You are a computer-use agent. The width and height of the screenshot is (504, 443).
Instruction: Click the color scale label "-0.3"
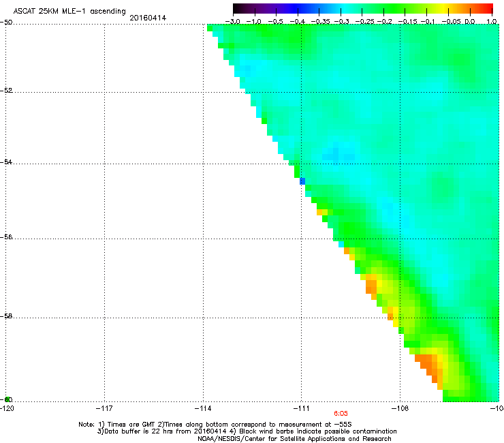click(342, 22)
